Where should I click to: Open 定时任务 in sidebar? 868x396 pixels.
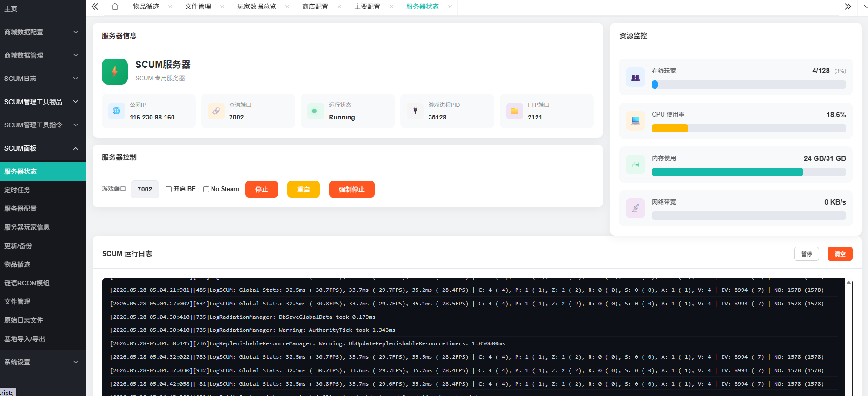pyautogui.click(x=43, y=190)
